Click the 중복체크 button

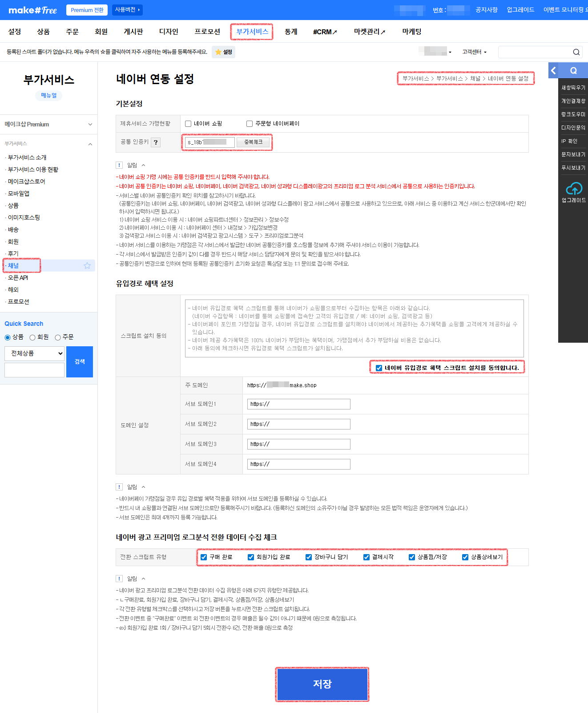click(x=253, y=142)
